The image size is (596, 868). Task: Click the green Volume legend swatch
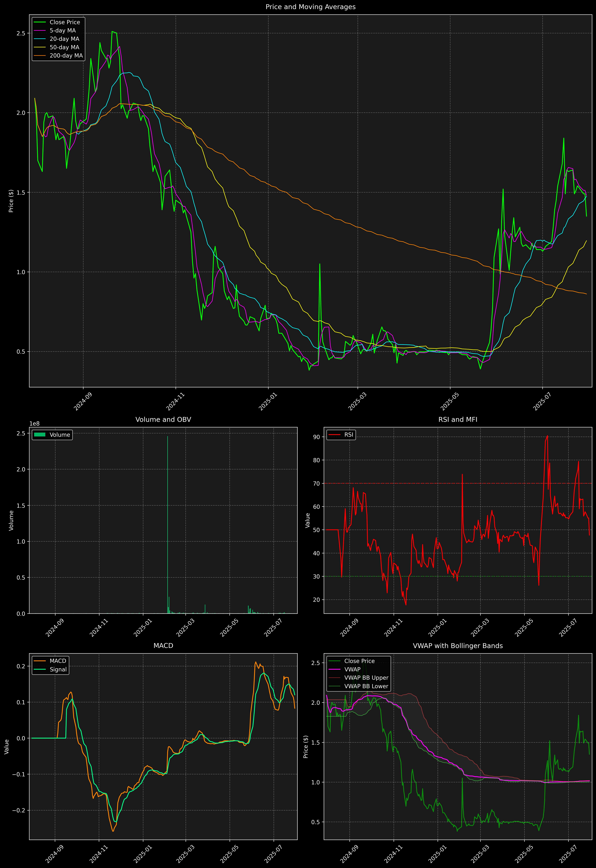(40, 435)
